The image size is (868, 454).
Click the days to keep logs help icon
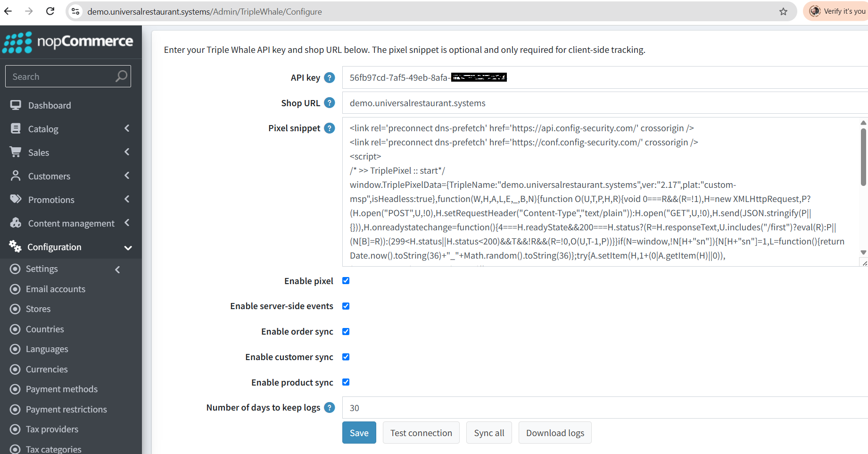tap(330, 407)
